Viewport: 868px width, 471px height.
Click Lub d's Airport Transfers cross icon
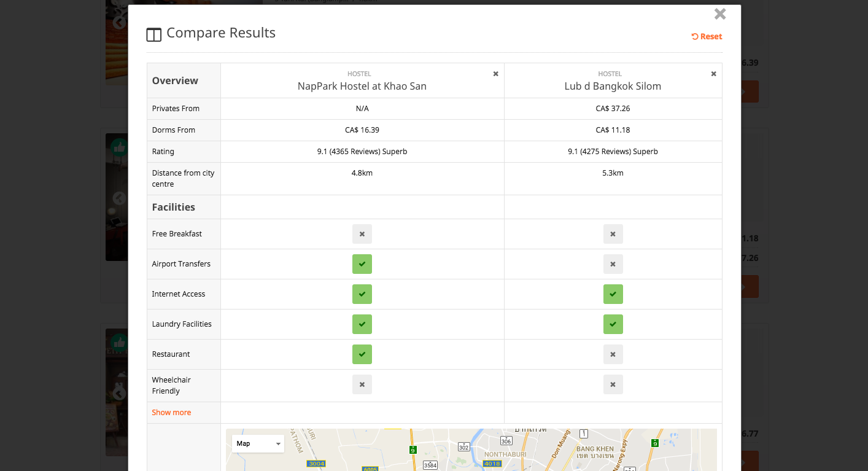click(x=613, y=264)
